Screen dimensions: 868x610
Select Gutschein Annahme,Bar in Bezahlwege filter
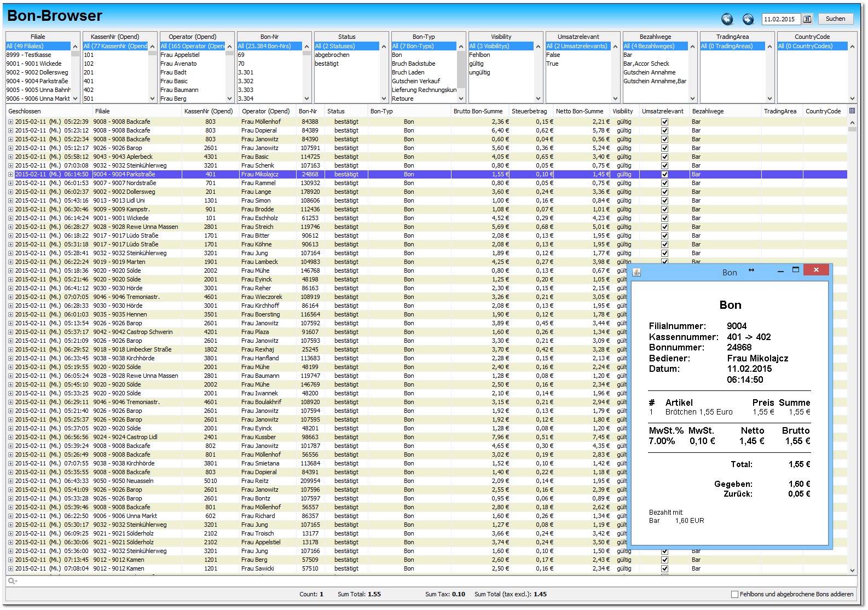pos(655,81)
